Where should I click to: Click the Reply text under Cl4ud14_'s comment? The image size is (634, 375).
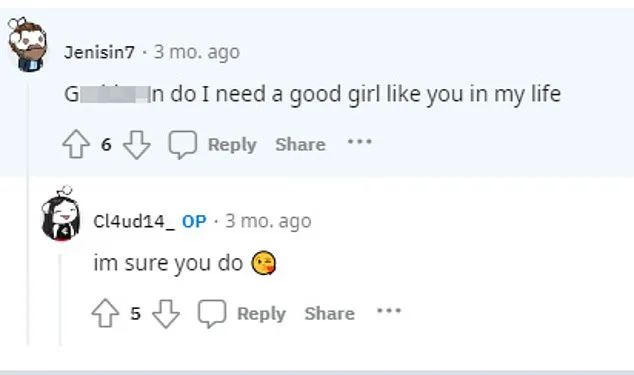pyautogui.click(x=261, y=314)
